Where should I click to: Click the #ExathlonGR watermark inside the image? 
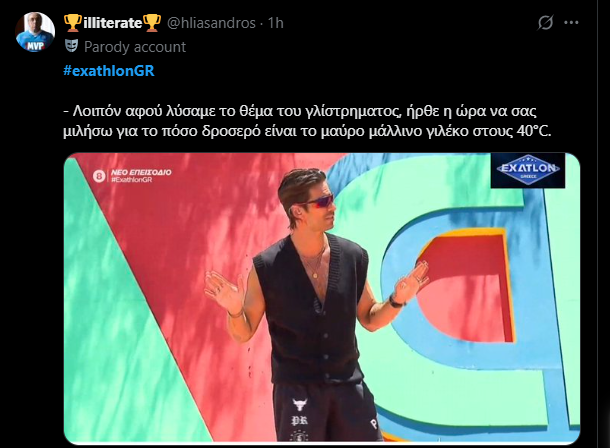[131, 180]
